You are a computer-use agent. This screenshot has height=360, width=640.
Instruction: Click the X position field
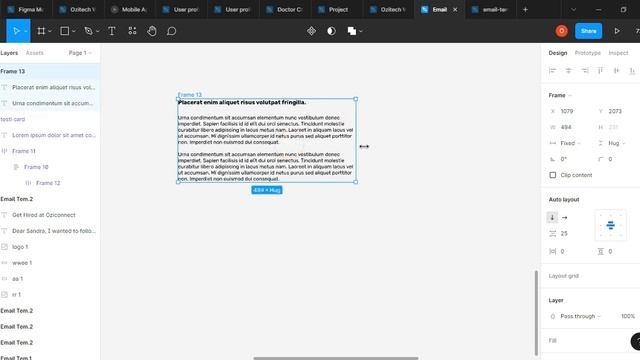tap(567, 111)
